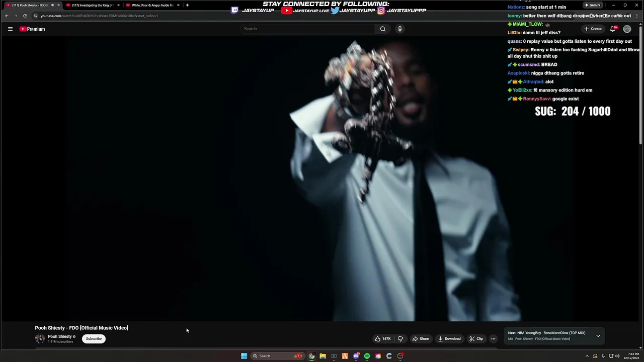Clip the video

(x=476, y=339)
